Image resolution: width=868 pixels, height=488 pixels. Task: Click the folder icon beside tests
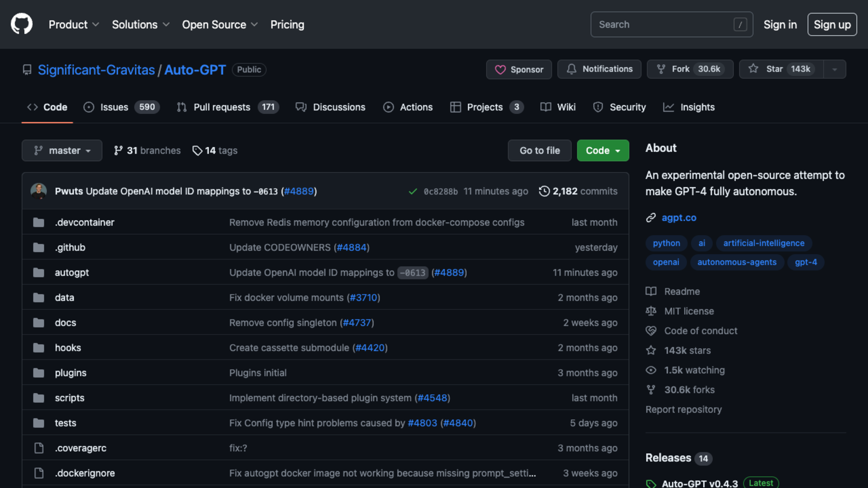click(39, 423)
